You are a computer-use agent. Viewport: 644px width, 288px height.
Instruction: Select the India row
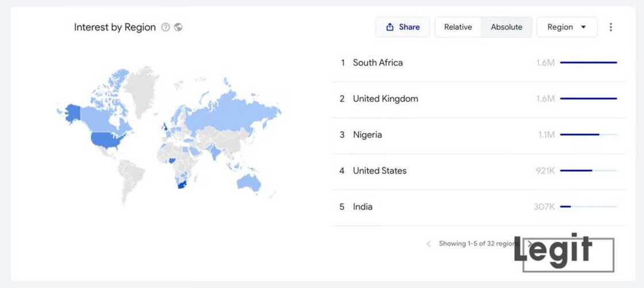tap(363, 207)
